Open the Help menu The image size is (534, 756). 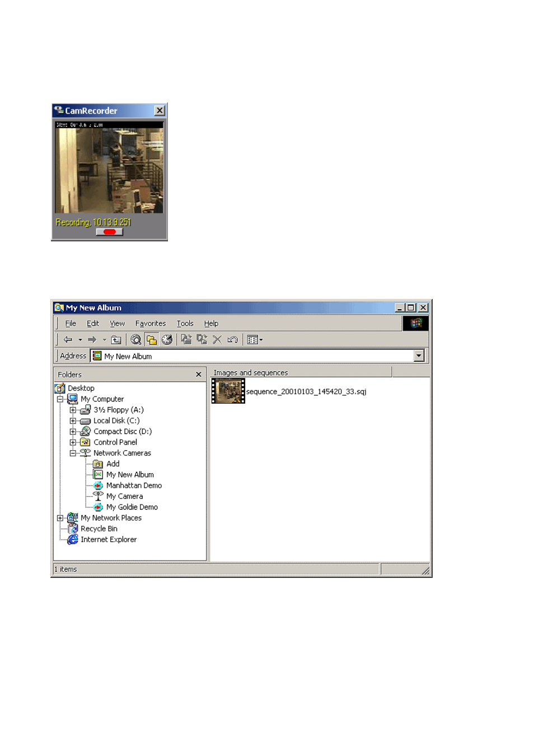coord(211,324)
